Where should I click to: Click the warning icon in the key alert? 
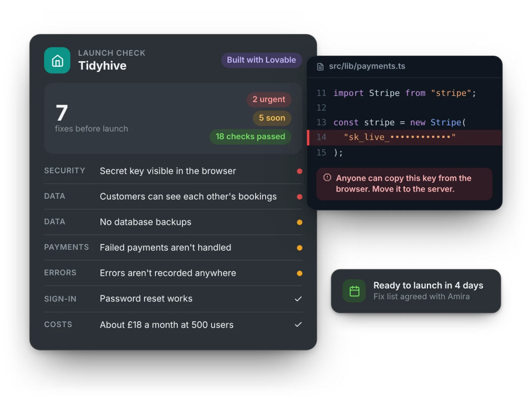pos(328,177)
